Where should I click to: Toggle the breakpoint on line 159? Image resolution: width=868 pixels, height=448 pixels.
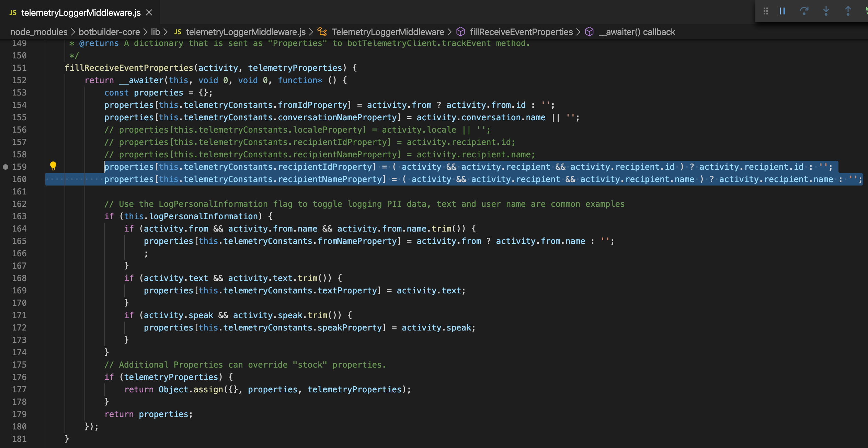[x=6, y=167]
